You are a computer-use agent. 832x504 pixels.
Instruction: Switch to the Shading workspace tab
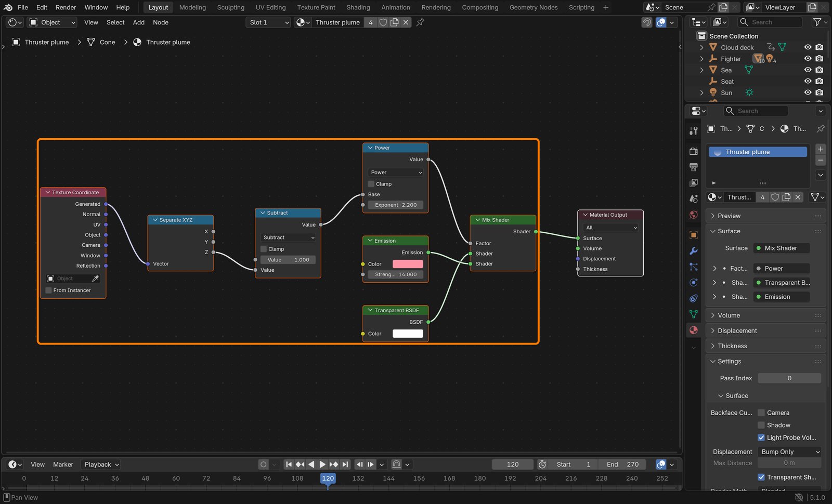tap(358, 7)
